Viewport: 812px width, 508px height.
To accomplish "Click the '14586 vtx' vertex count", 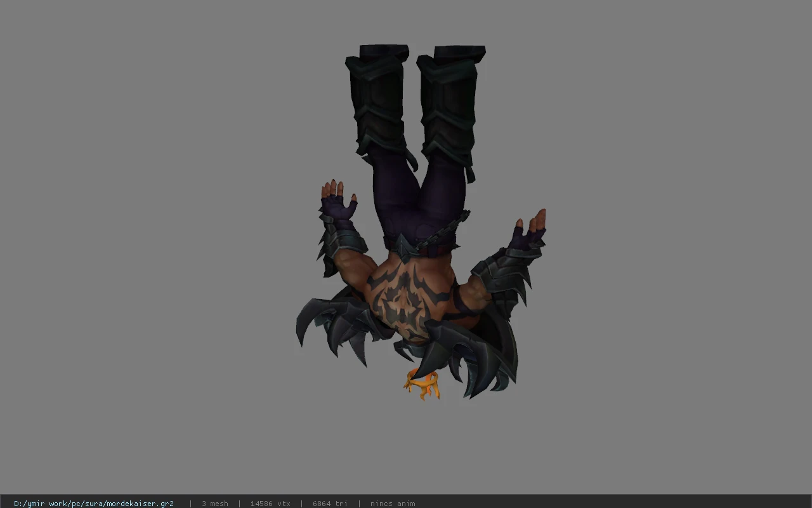I will click(x=270, y=504).
